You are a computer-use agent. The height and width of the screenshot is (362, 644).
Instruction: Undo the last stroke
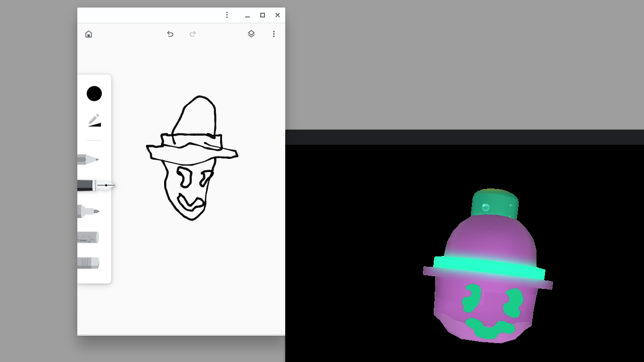click(170, 34)
